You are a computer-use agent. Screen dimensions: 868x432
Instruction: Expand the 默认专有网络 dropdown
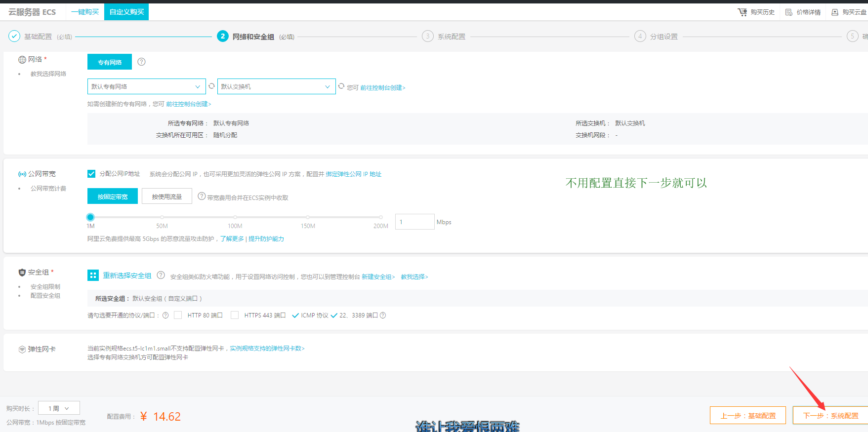click(147, 86)
